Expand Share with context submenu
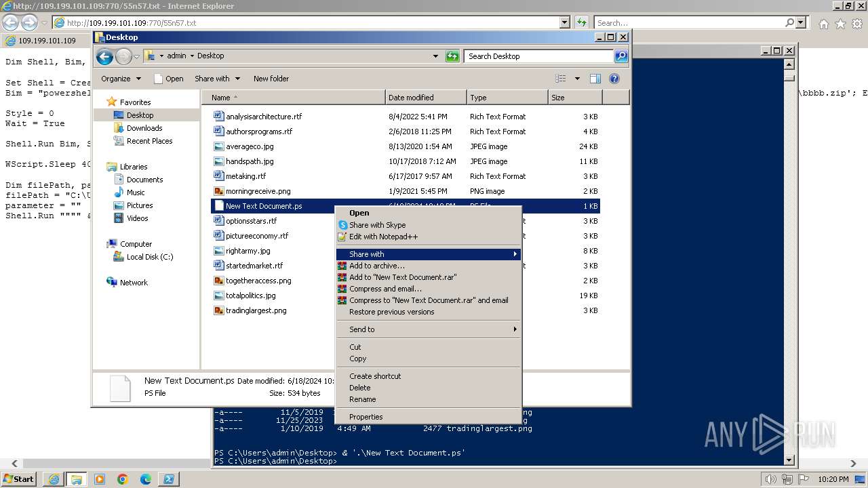868x488 pixels. [x=429, y=254]
